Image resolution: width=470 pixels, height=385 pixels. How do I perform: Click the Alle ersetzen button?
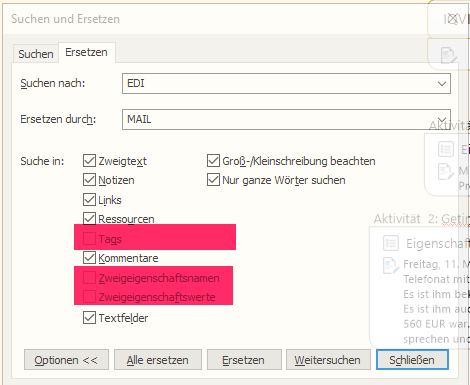(158, 360)
